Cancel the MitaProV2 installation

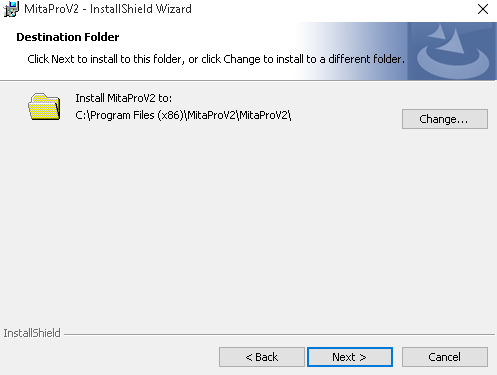pos(445,357)
